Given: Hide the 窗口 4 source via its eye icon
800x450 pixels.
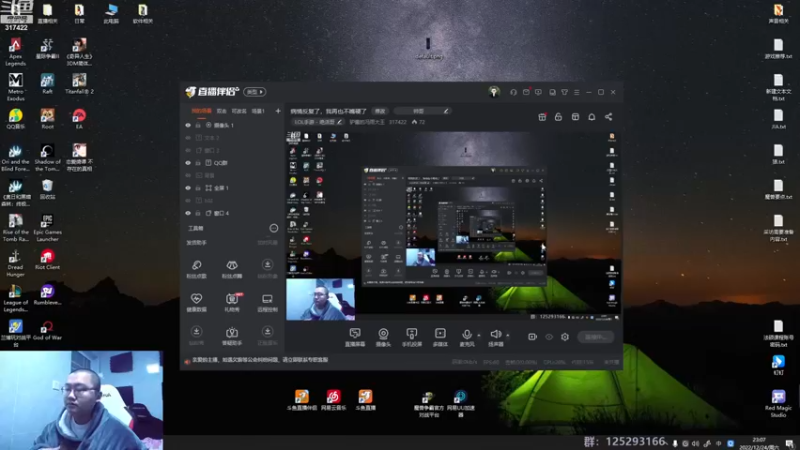Looking at the screenshot, I should click(x=188, y=213).
